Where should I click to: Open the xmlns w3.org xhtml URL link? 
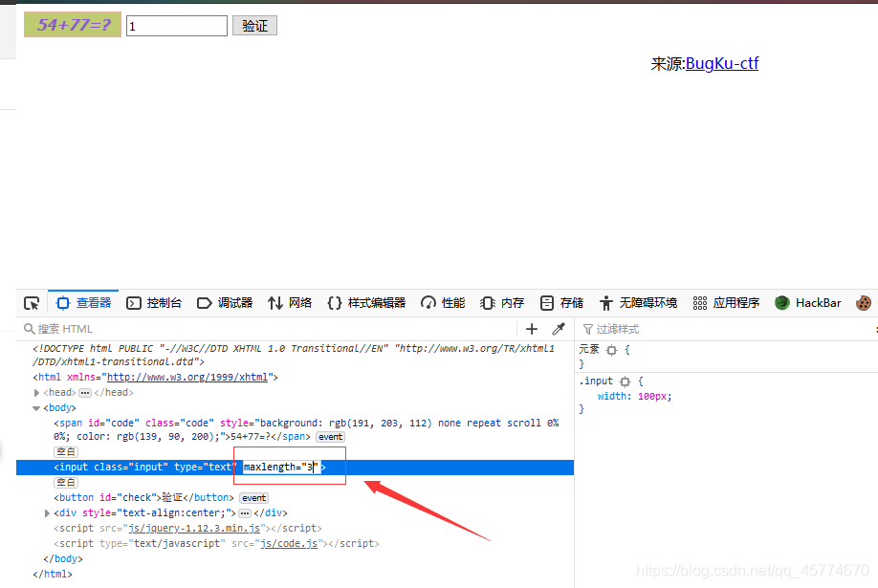(x=187, y=378)
